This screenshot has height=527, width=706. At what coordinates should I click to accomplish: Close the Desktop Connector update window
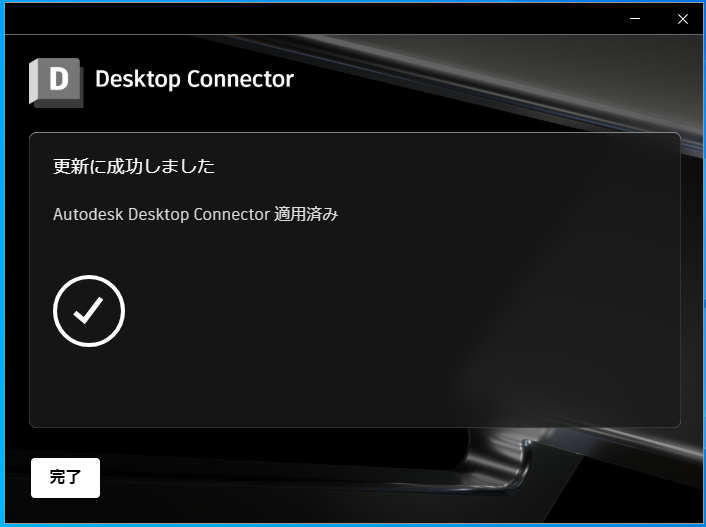click(683, 18)
